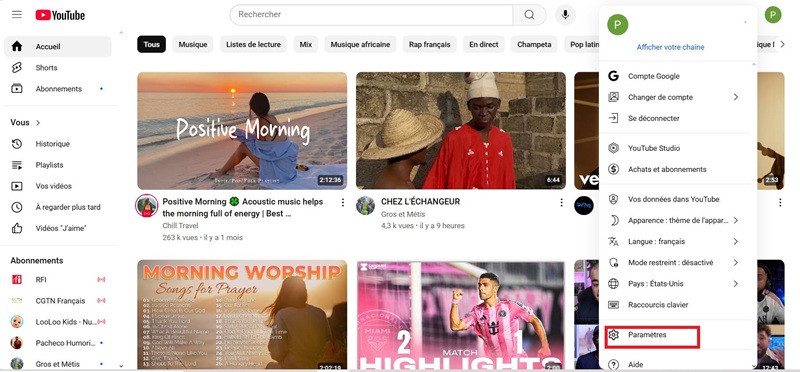Open Shorts from the sidebar
The width and height of the screenshot is (800, 372).
58,67
